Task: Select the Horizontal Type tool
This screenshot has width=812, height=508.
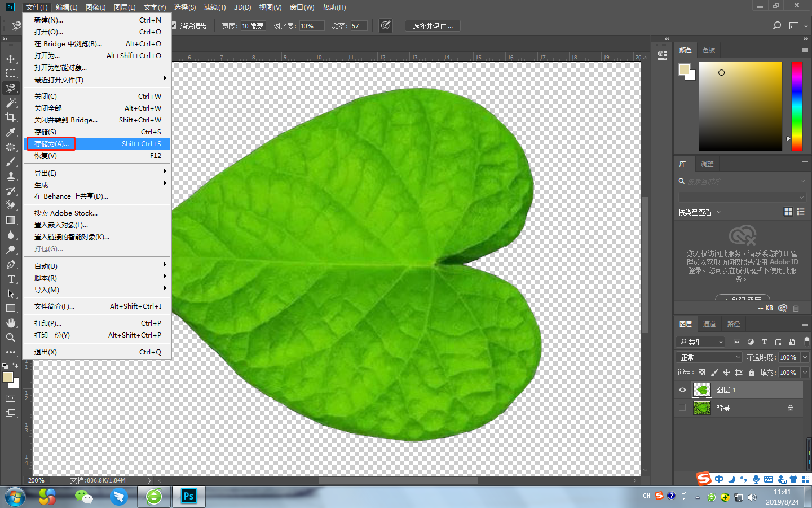Action: click(11, 279)
